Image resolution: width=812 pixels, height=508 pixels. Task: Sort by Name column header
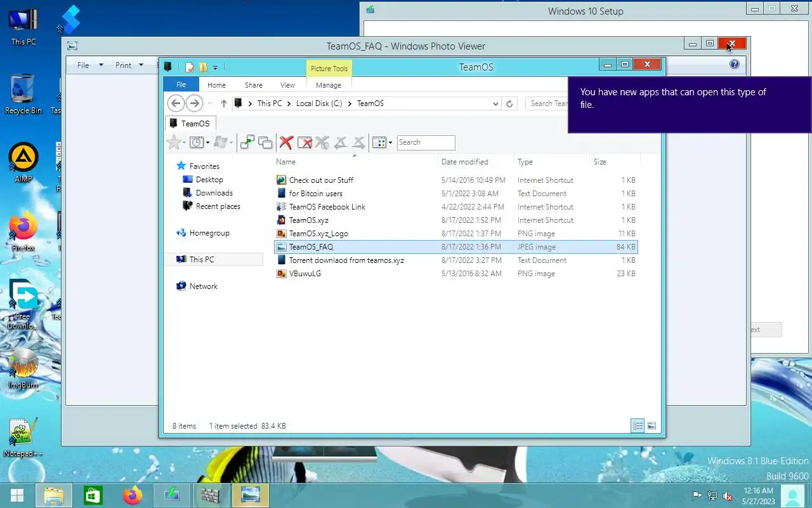(355, 162)
